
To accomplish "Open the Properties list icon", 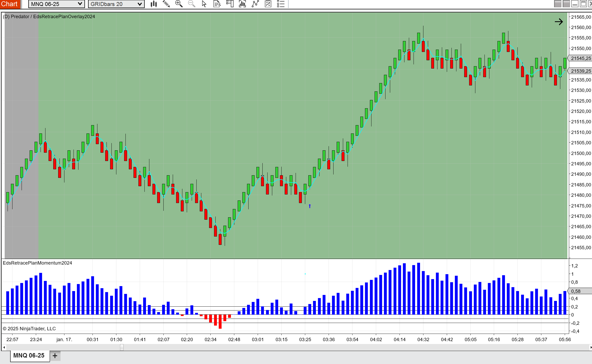I will click(x=281, y=4).
